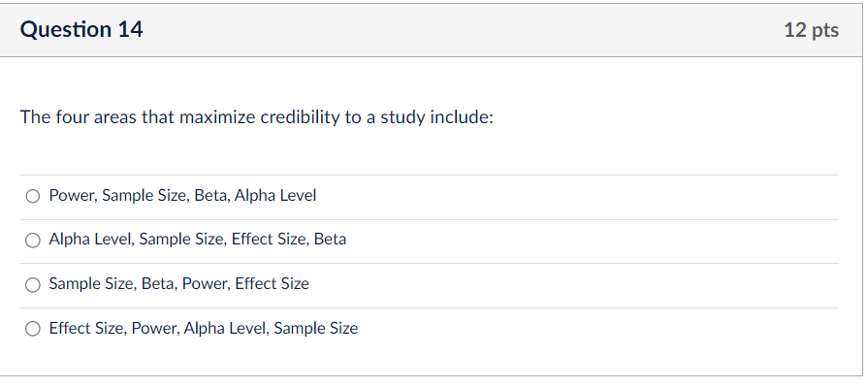The height and width of the screenshot is (388, 868).
Task: Click option text 'Effect Size, Power, Alpha Level, Sample Size'
Action: point(204,329)
